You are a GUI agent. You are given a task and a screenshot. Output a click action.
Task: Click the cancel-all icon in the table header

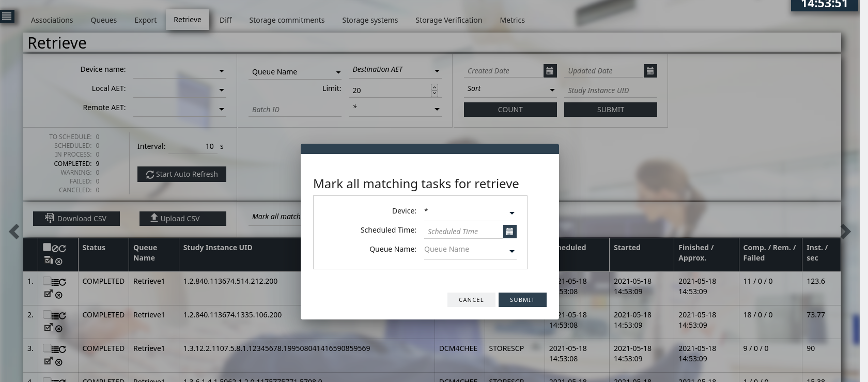coord(55,248)
